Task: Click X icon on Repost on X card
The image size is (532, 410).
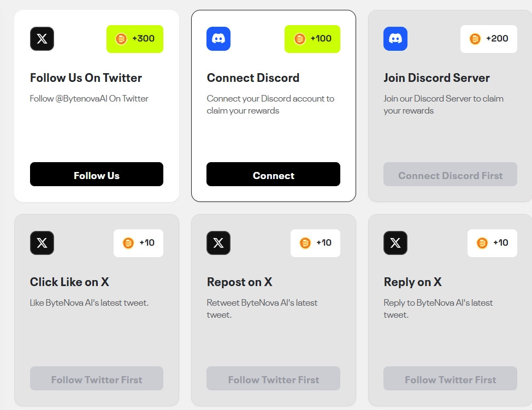Action: pyautogui.click(x=218, y=243)
